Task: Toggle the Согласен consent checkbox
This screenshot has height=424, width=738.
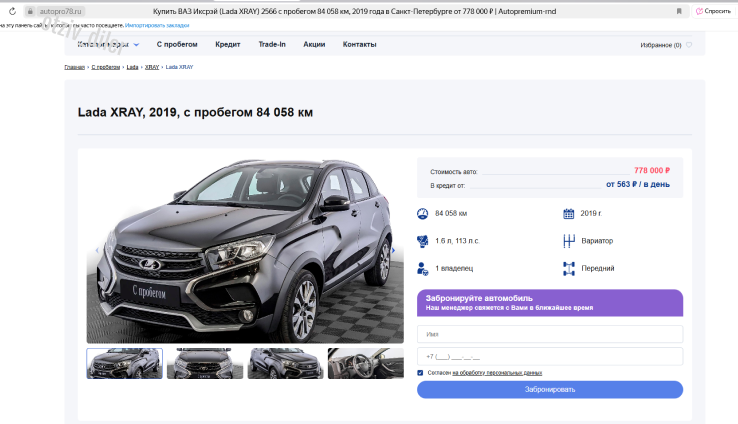Action: pos(420,373)
